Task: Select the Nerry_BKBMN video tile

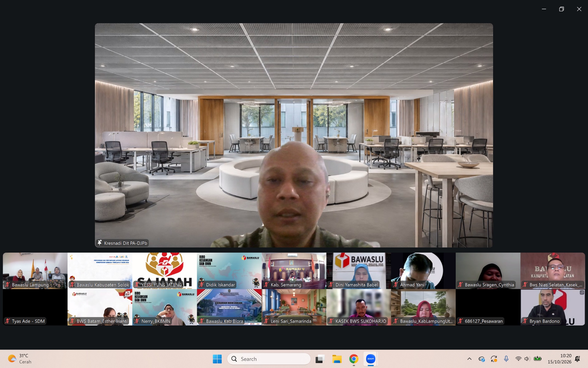Action: (164, 307)
